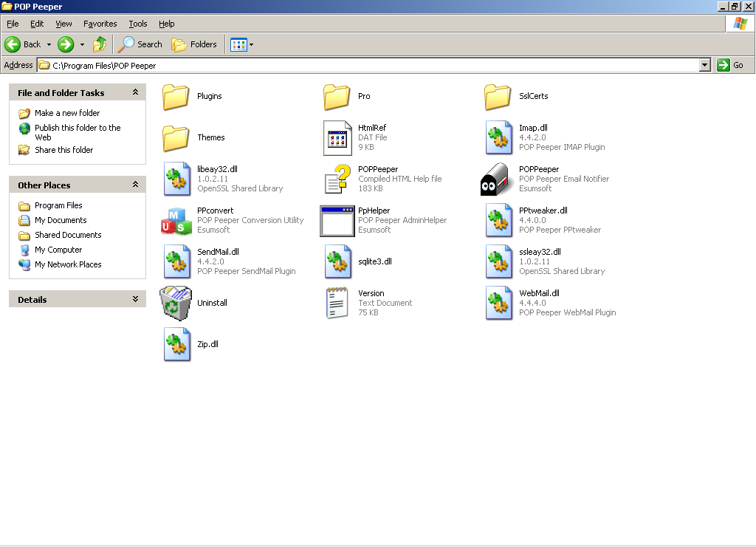Open the Views dropdown arrow
Viewport: 756px width, 548px height.
point(251,44)
